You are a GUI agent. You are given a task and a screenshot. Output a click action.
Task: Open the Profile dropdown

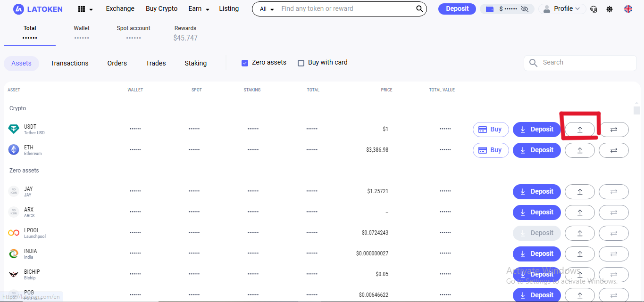(x=562, y=9)
